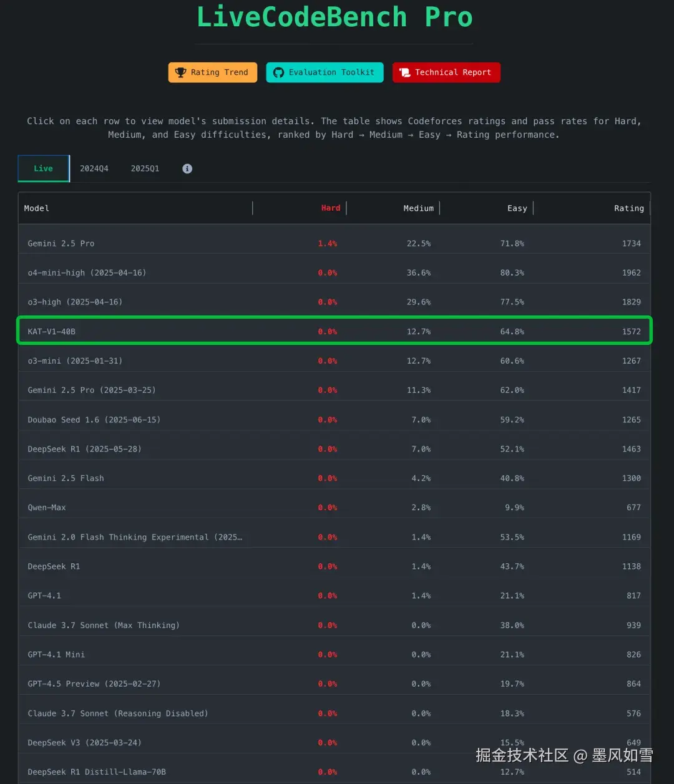Switch to the 2024Q4 tab
The height and width of the screenshot is (784, 674).
(x=94, y=168)
